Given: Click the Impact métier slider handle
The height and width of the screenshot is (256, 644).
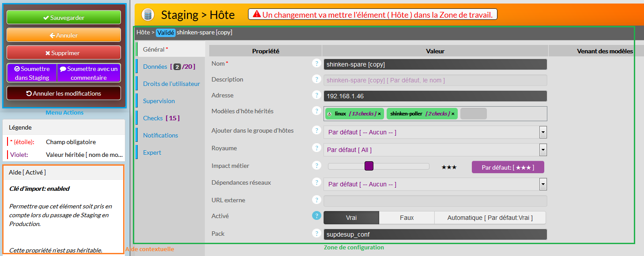Looking at the screenshot, I should coord(369,166).
